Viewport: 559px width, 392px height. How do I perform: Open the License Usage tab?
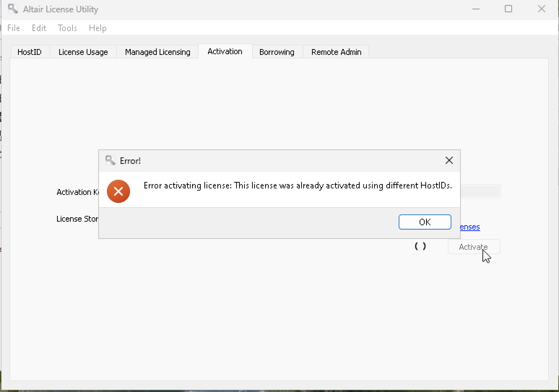83,52
